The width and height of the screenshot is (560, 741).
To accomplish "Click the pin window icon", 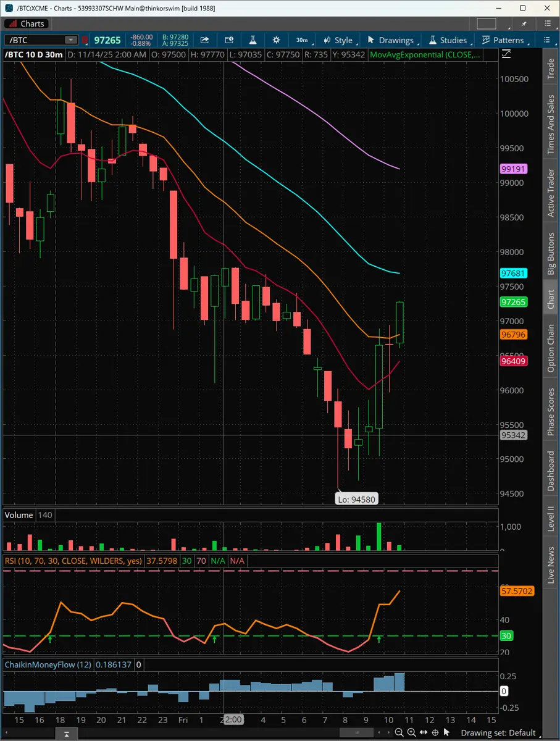I will (x=524, y=23).
